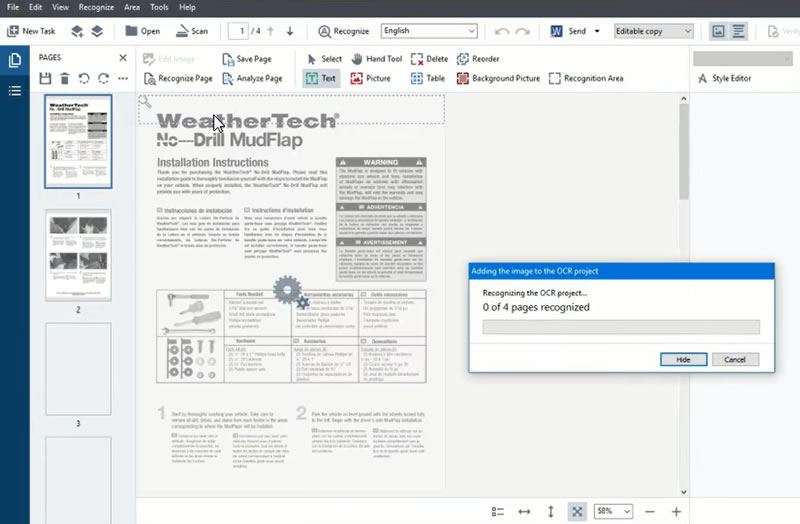Toggle the best fit zoom icon
Screen dimensions: 800x524
577,511
